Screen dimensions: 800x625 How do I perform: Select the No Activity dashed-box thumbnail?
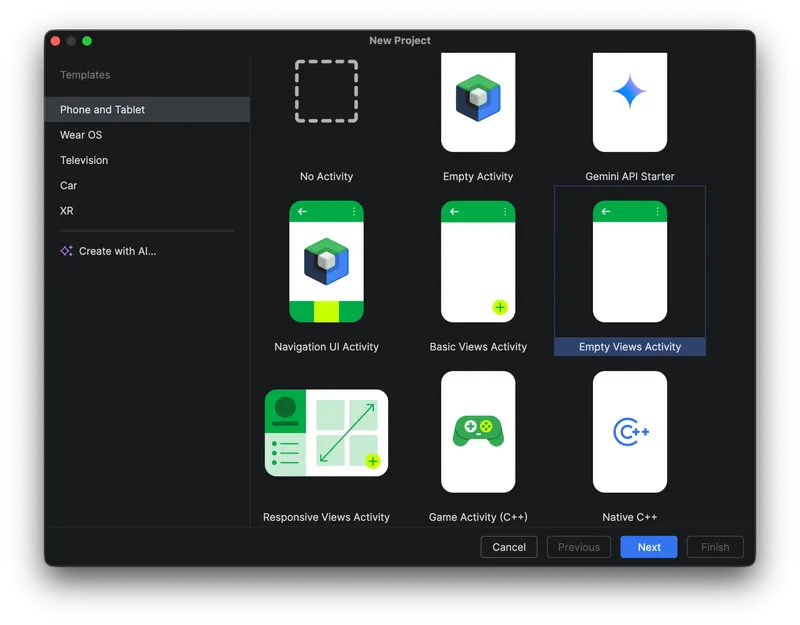pos(327,91)
